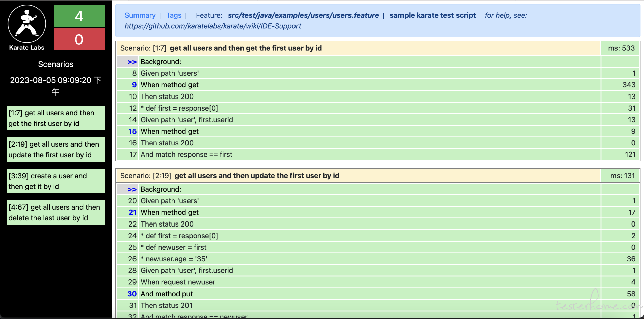Screen dimensions: 644x319
Task: Click step 17 'And match response == first'
Action: click(370, 154)
